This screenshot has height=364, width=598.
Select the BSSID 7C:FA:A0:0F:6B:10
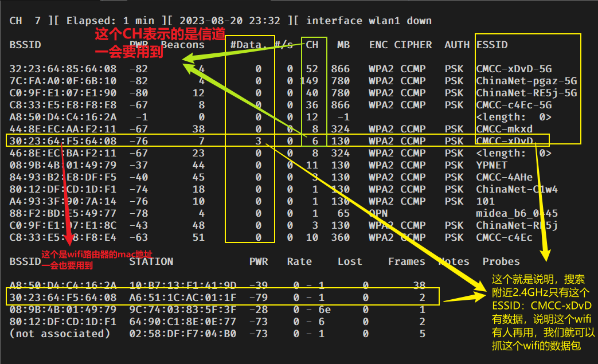[x=63, y=81]
